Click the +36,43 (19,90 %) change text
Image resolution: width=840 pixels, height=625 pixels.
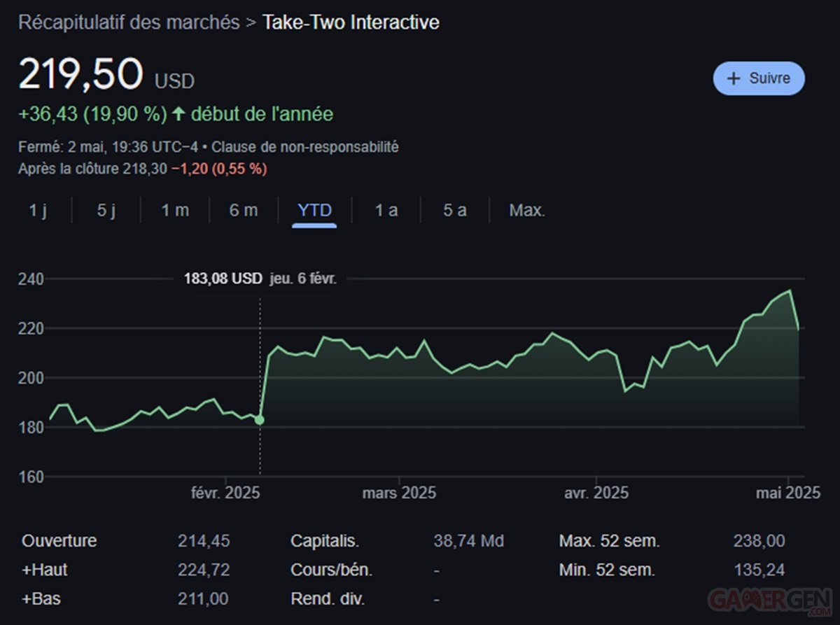click(93, 113)
